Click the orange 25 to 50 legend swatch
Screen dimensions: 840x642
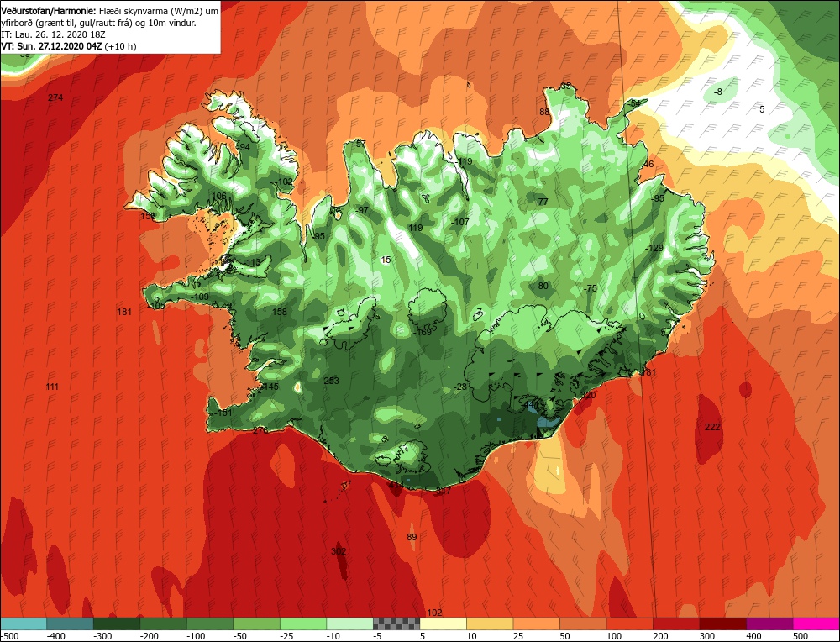pyautogui.click(x=536, y=624)
